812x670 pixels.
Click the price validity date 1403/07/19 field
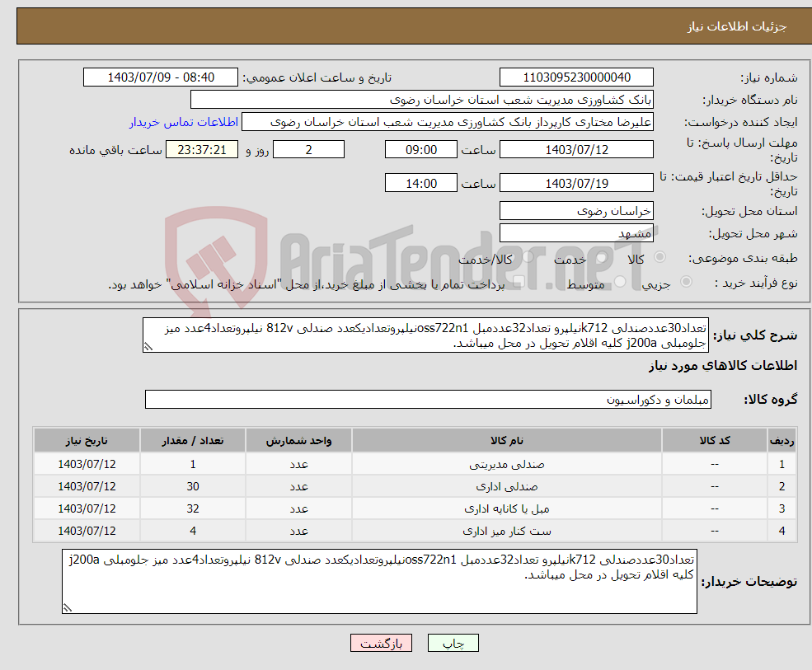pos(576,183)
